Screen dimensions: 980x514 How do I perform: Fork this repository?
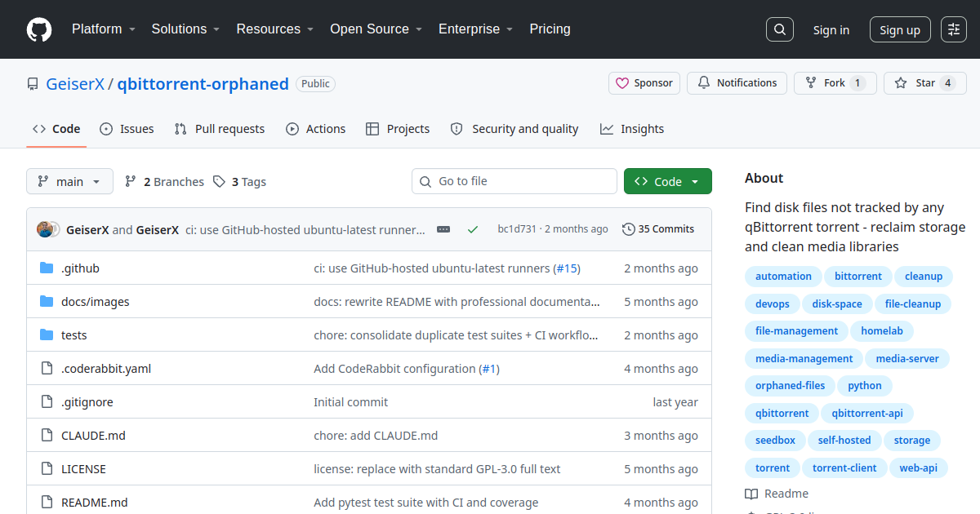pos(835,83)
